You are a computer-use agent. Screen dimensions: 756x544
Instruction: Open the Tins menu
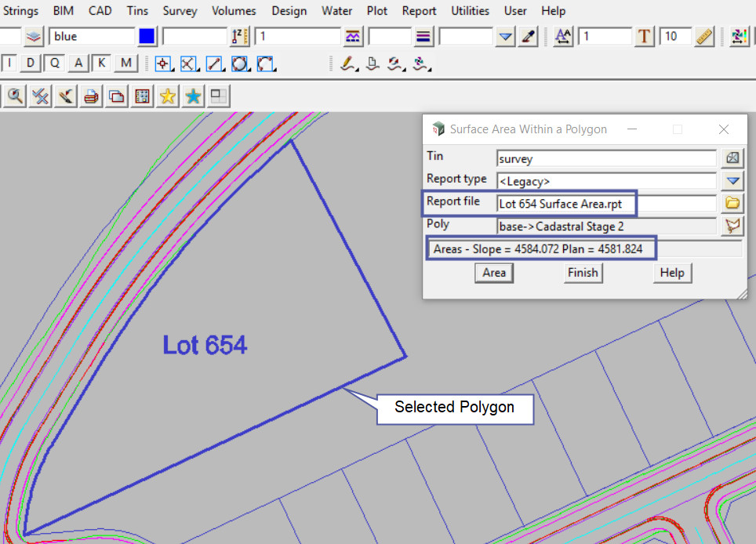[x=137, y=11]
